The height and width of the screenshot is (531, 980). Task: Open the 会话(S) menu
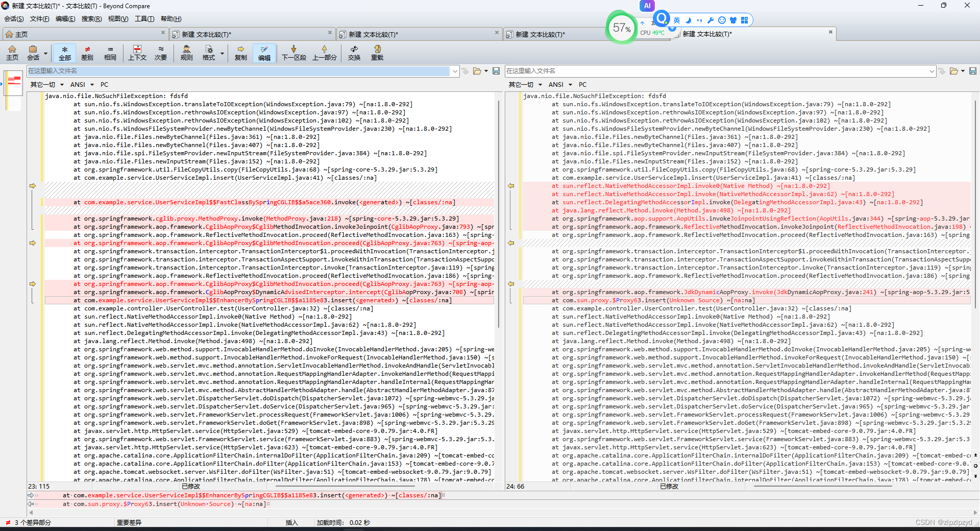(x=14, y=19)
